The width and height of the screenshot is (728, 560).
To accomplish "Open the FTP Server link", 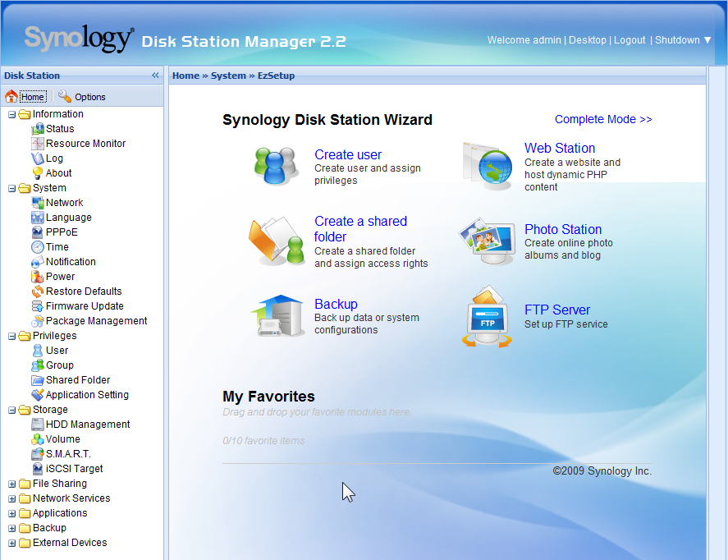I will click(556, 310).
